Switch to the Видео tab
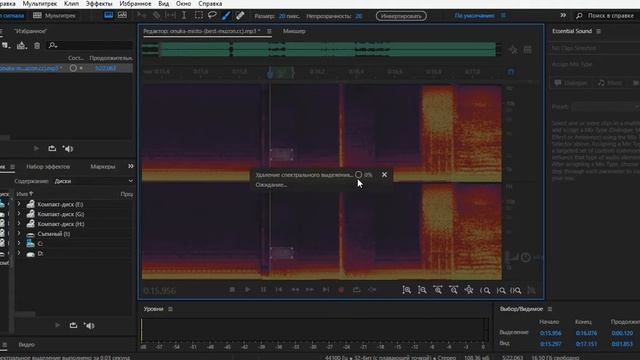 [27, 345]
